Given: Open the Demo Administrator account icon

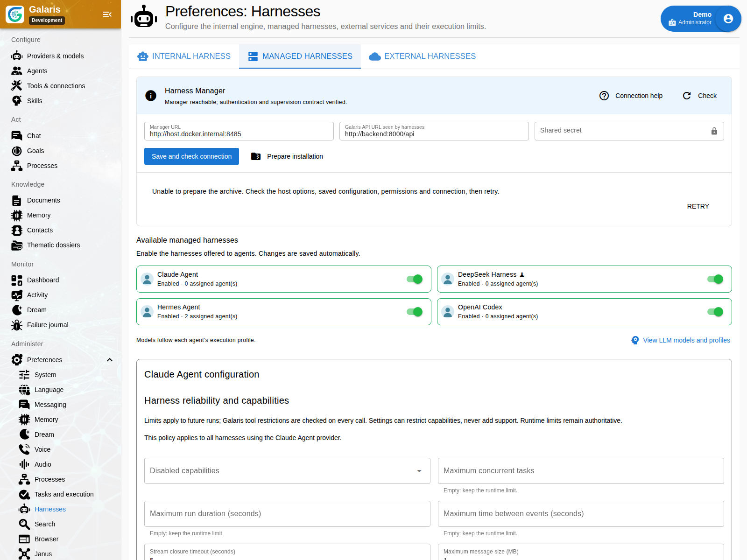Looking at the screenshot, I should [x=728, y=19].
